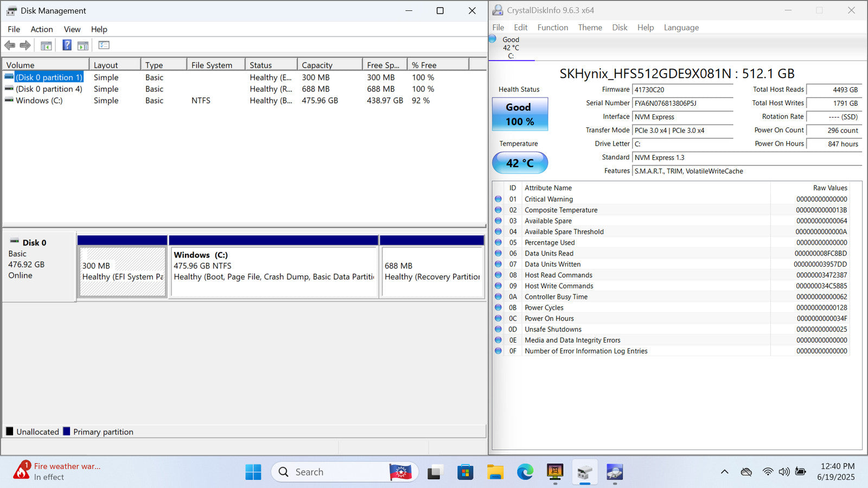Click the 42 °C temperature button
The width and height of the screenshot is (868, 488).
[520, 163]
